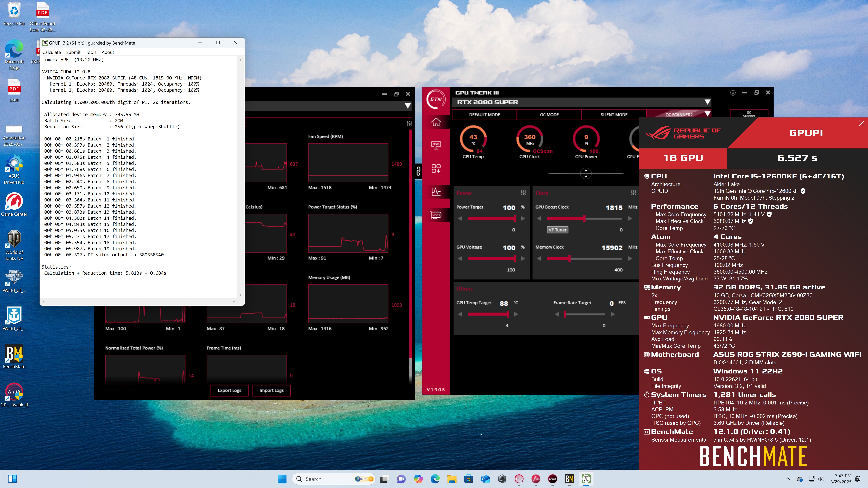Open the utility download sidebar icon in GPU Tweak
The width and height of the screenshot is (868, 488).
436,168
